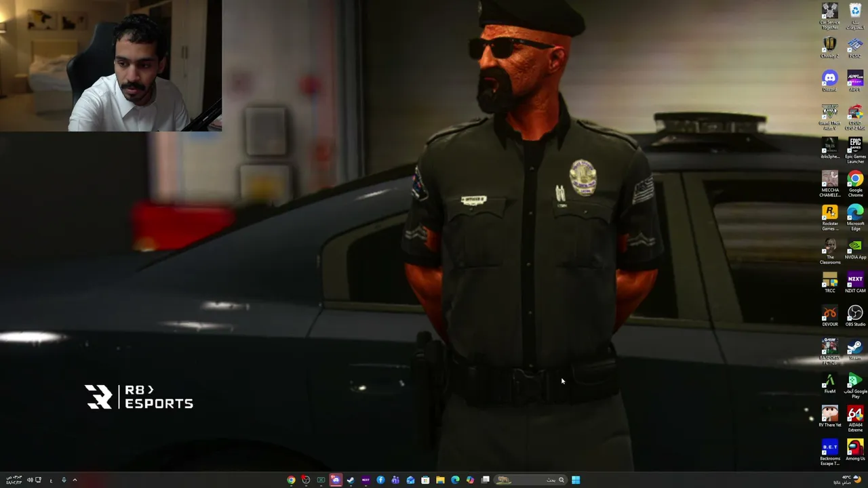Open the PCSX2 emulator shortcut
Screen dimensions: 868x488
pyautogui.click(x=855, y=47)
